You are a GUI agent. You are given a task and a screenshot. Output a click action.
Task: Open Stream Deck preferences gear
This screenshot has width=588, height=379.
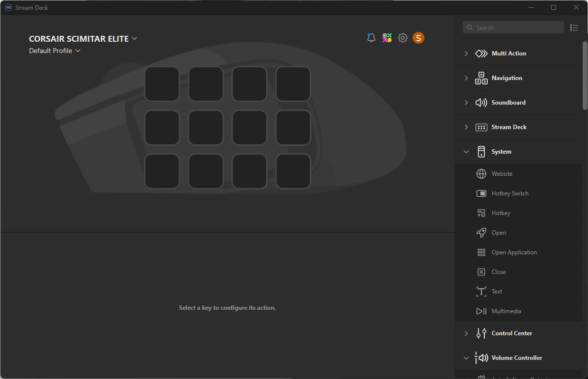pyautogui.click(x=403, y=38)
